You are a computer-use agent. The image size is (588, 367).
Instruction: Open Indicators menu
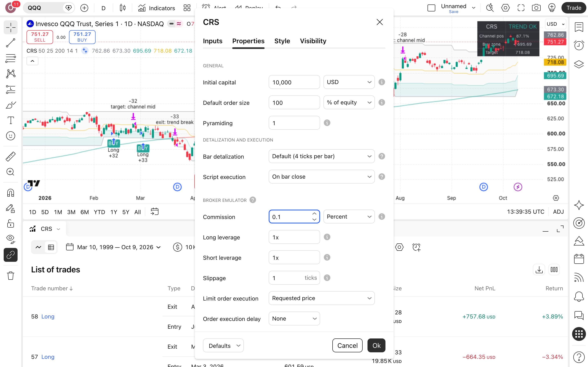[x=156, y=8]
